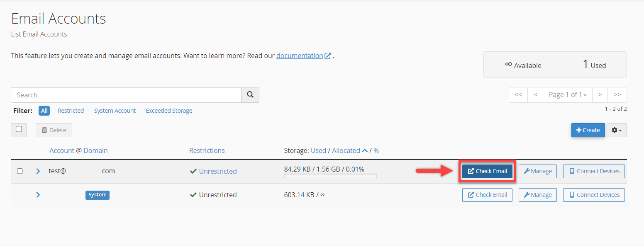Click Connect Devices on the System account row
644x247 pixels.
593,195
